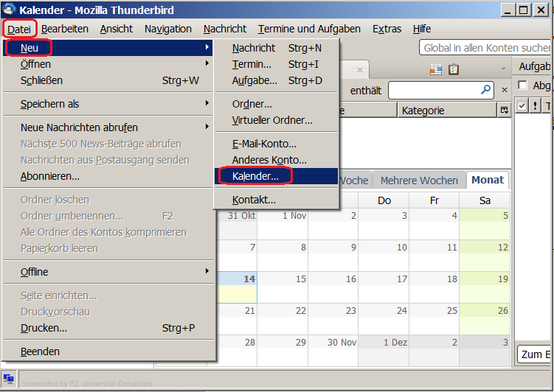This screenshot has width=554, height=392.
Task: Choose Kalender... to create a new calendar
Action: [277, 176]
